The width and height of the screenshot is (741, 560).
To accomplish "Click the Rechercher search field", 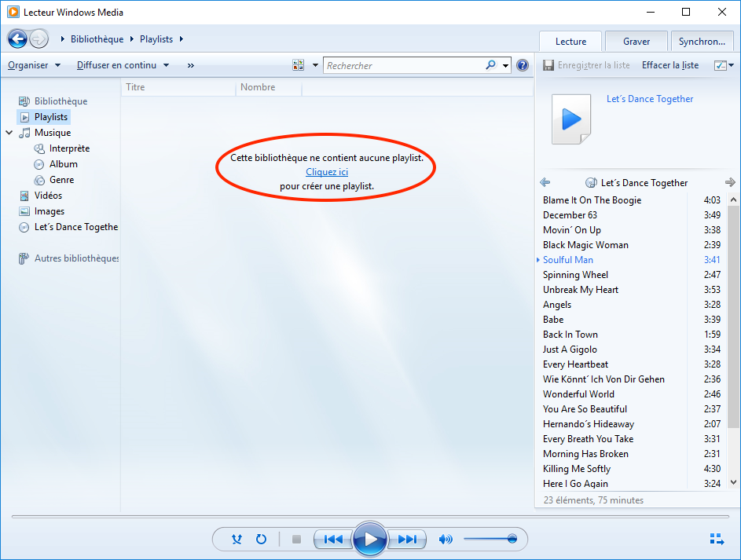I will pyautogui.click(x=405, y=65).
